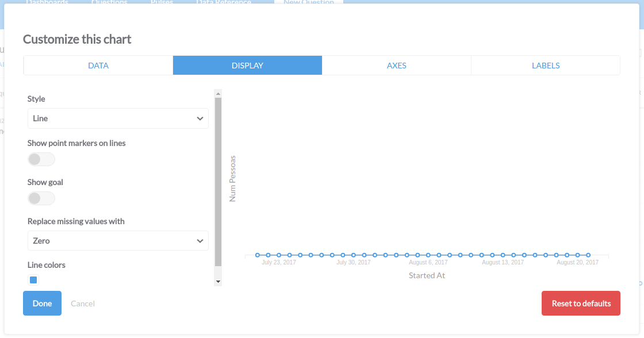The width and height of the screenshot is (644, 338).
Task: Toggle Show point markers on lines
Action: 41,159
